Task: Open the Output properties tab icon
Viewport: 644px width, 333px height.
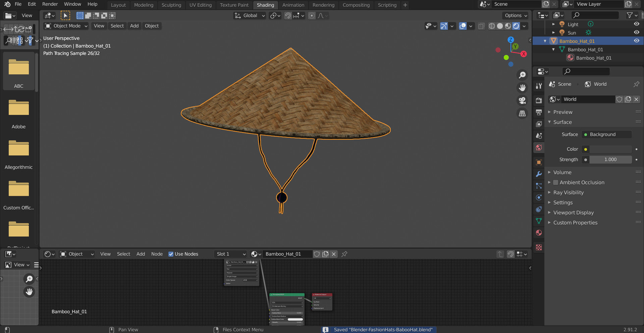Action: pyautogui.click(x=539, y=112)
